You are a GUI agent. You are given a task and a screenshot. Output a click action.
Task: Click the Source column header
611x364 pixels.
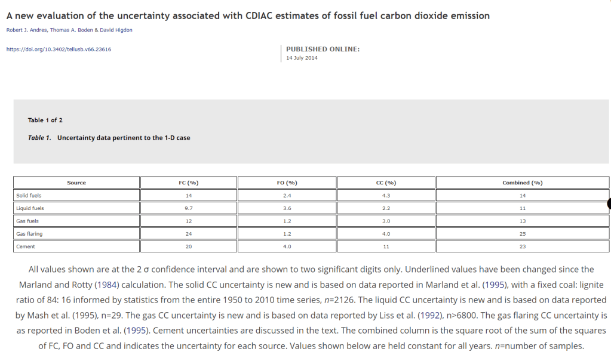[76, 183]
